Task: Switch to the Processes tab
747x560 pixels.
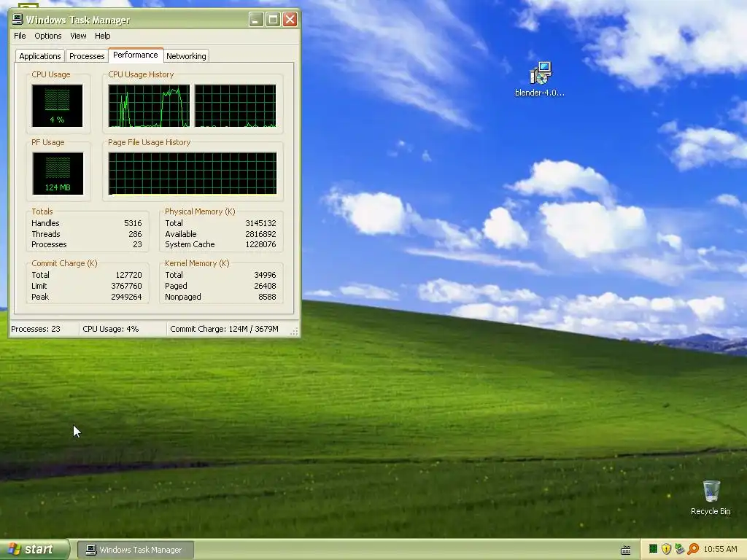Action: coord(87,56)
